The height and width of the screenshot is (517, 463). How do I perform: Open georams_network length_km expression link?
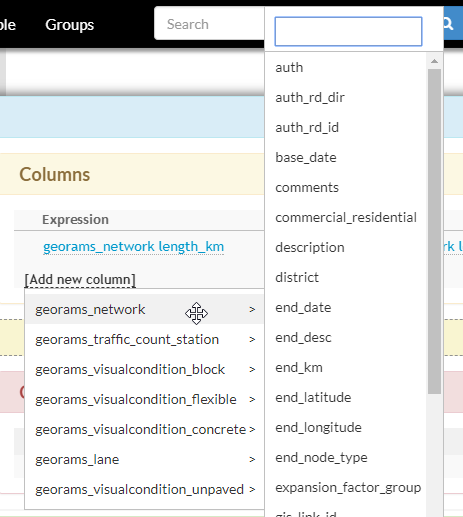tap(133, 247)
